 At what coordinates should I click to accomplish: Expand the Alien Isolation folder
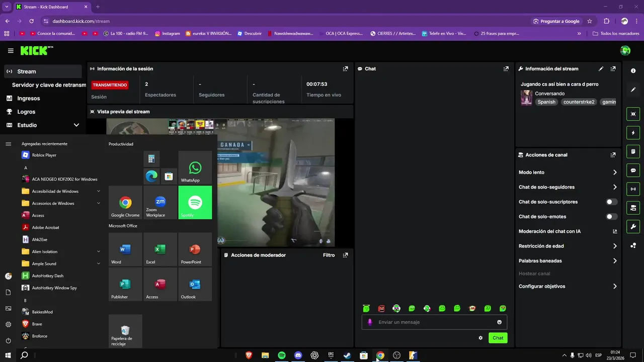(x=60, y=251)
